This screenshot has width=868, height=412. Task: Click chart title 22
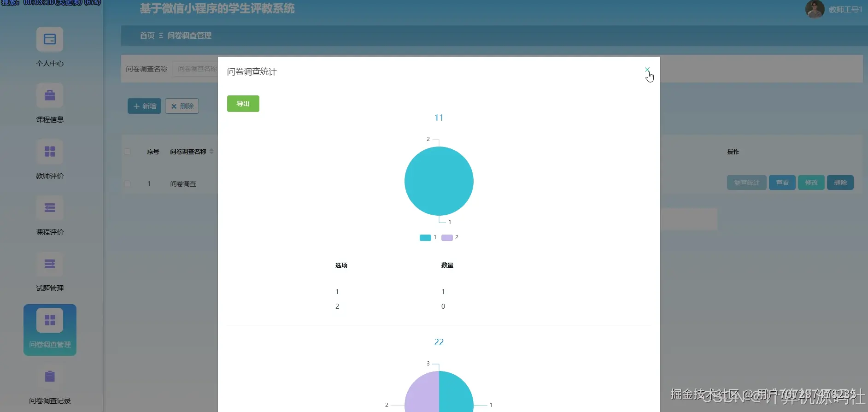[439, 342]
